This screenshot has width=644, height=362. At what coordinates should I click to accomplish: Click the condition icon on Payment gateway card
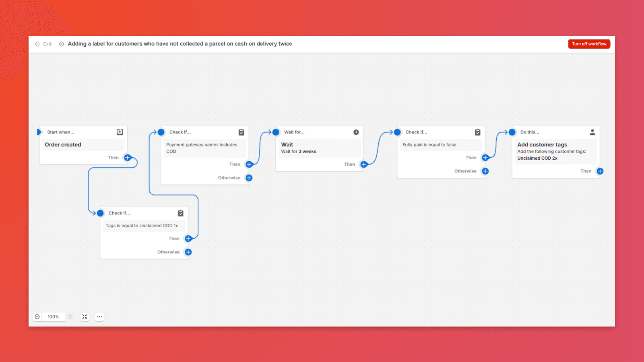click(x=241, y=132)
